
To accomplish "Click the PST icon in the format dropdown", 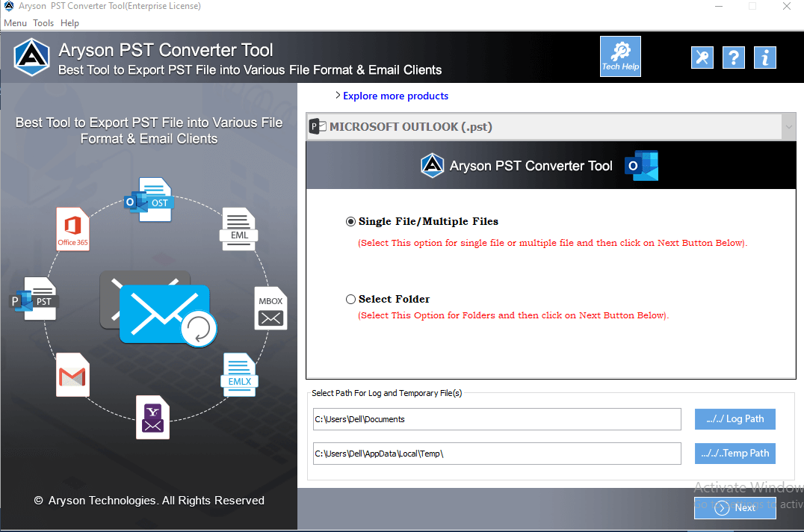I will [x=318, y=126].
